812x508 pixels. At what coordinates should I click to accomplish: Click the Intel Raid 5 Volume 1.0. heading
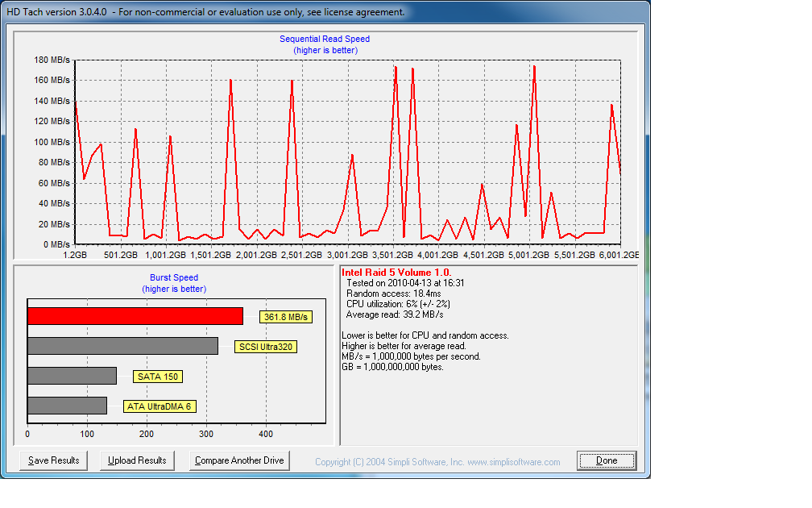(396, 273)
